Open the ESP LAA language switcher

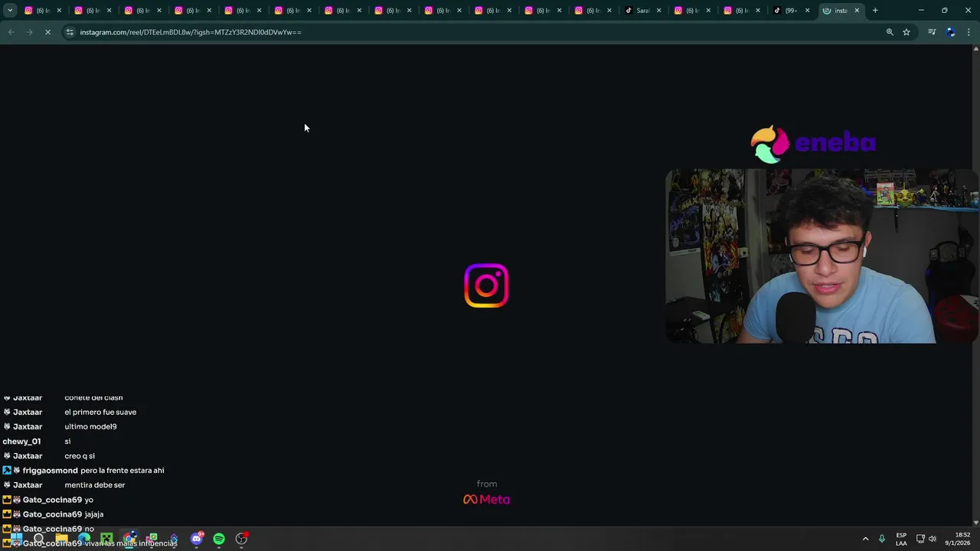901,539
